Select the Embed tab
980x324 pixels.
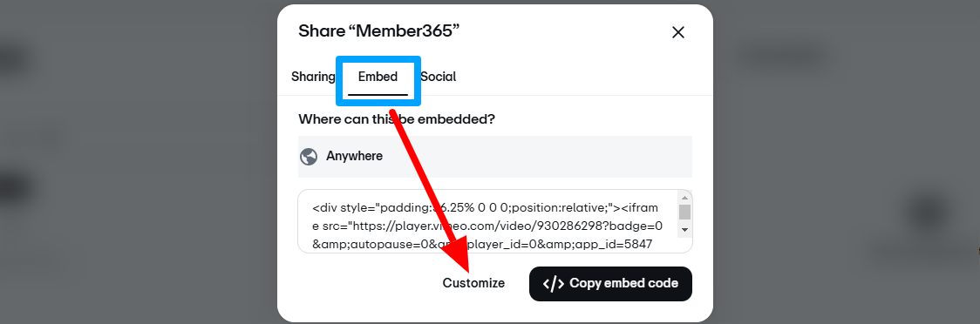[x=378, y=77]
